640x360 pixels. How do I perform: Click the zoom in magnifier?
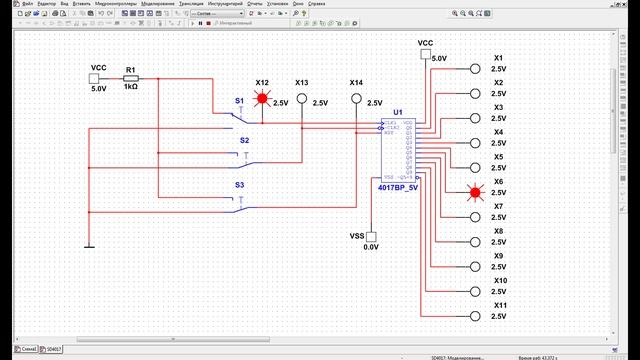[x=455, y=13]
